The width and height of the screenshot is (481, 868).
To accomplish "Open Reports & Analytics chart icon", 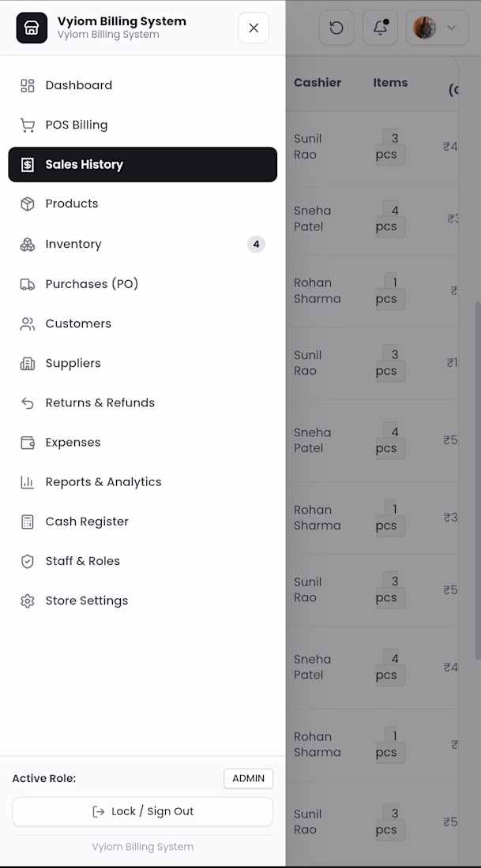I will (27, 482).
